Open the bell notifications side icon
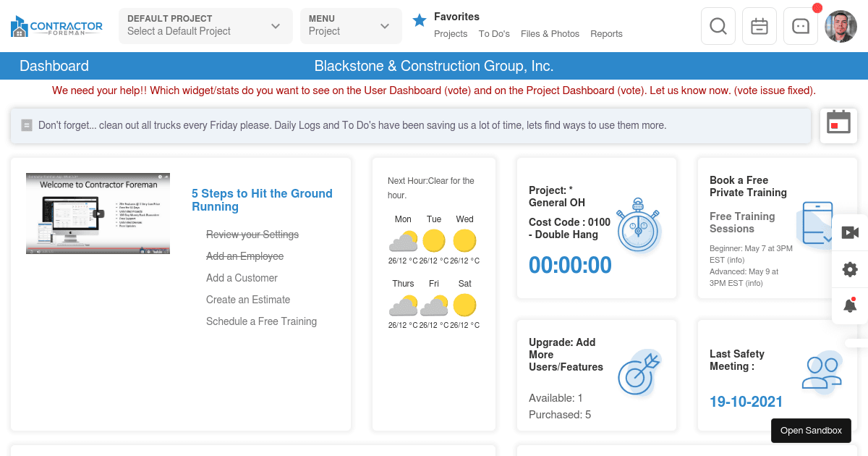 point(850,305)
